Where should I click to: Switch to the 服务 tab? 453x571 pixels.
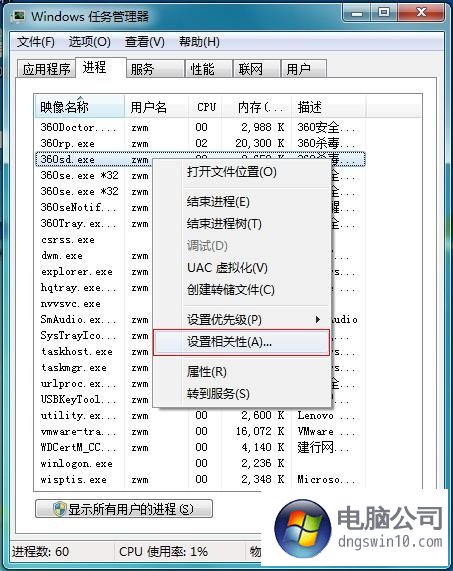tap(155, 69)
